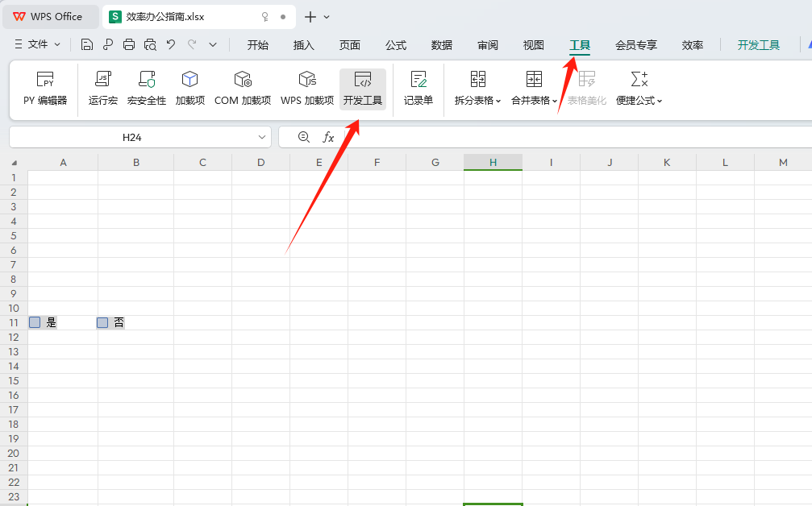Screen dimensions: 812x506
Task: Click the 拆分表格 icon
Action: (x=478, y=79)
